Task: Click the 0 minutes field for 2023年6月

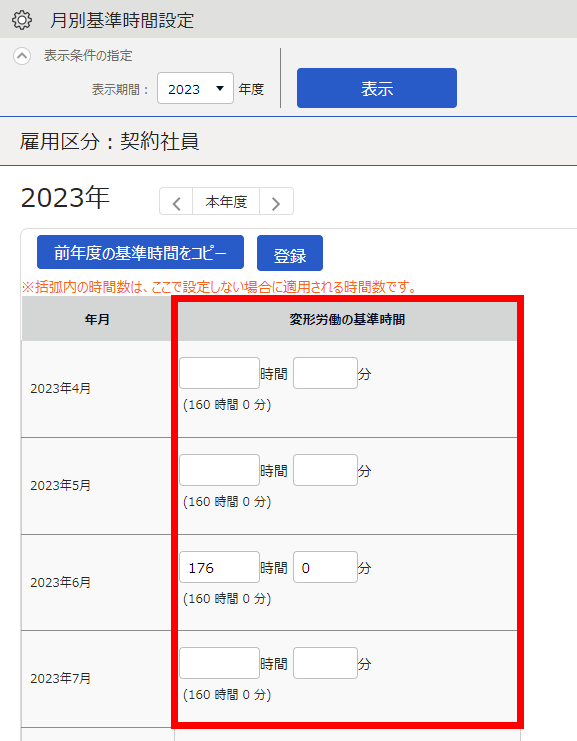Action: pyautogui.click(x=325, y=567)
